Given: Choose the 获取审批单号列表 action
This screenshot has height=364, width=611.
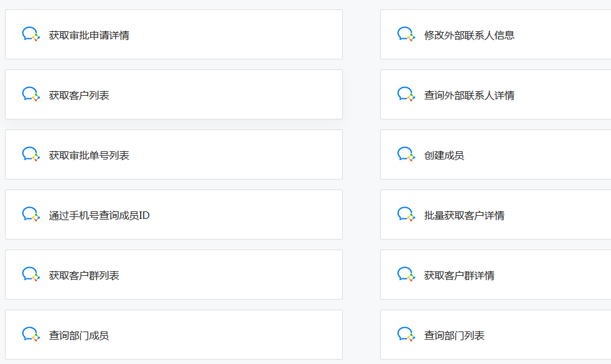Looking at the screenshot, I should click(174, 154).
